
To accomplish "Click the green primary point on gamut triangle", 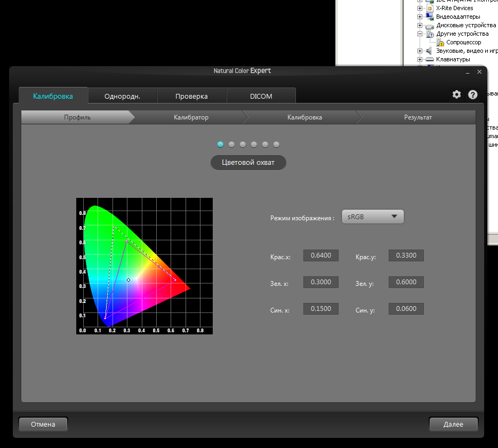I will [126, 241].
